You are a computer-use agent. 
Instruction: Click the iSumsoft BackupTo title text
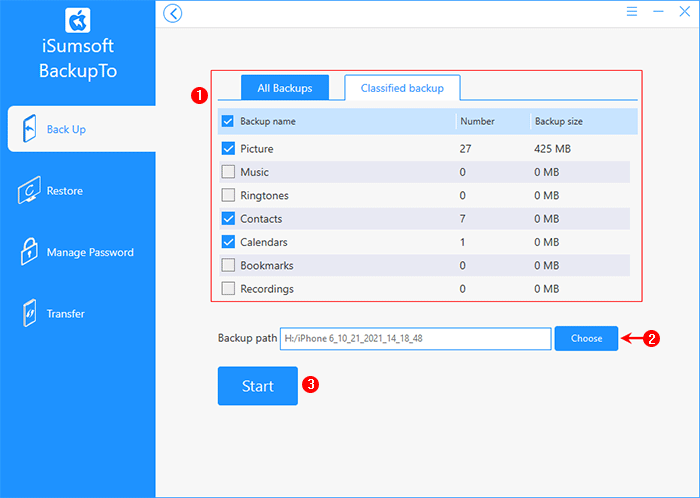[x=78, y=58]
